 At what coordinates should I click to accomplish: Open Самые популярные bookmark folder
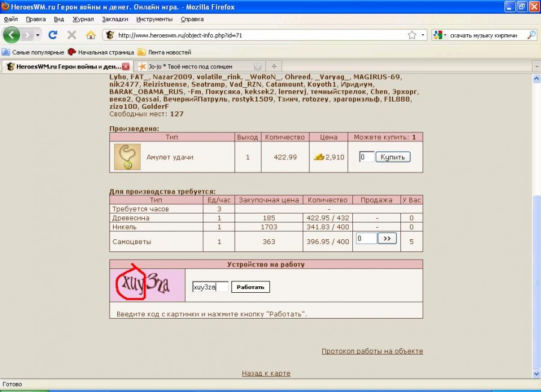[33, 52]
